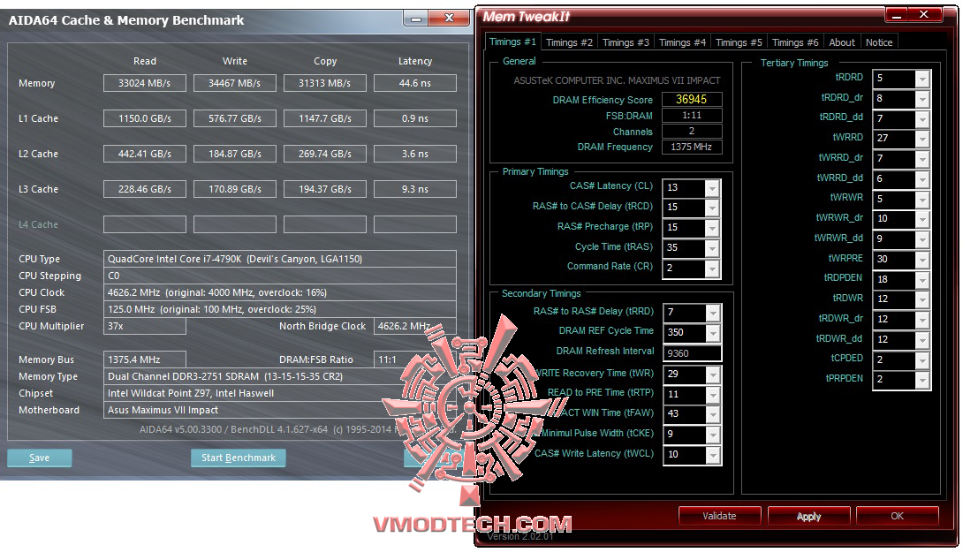Click the Memory Bus value 1375.4 MHz
Screen dimensions: 963x560
[144, 359]
